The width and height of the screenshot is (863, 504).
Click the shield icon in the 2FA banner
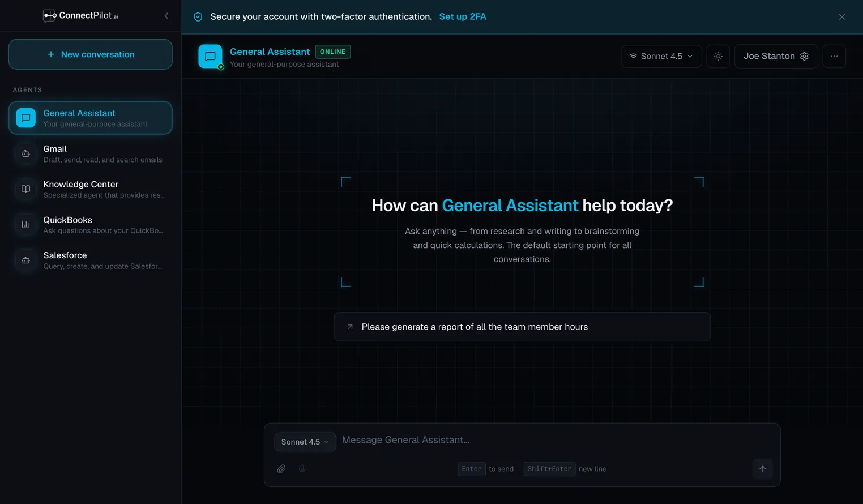coord(198,17)
